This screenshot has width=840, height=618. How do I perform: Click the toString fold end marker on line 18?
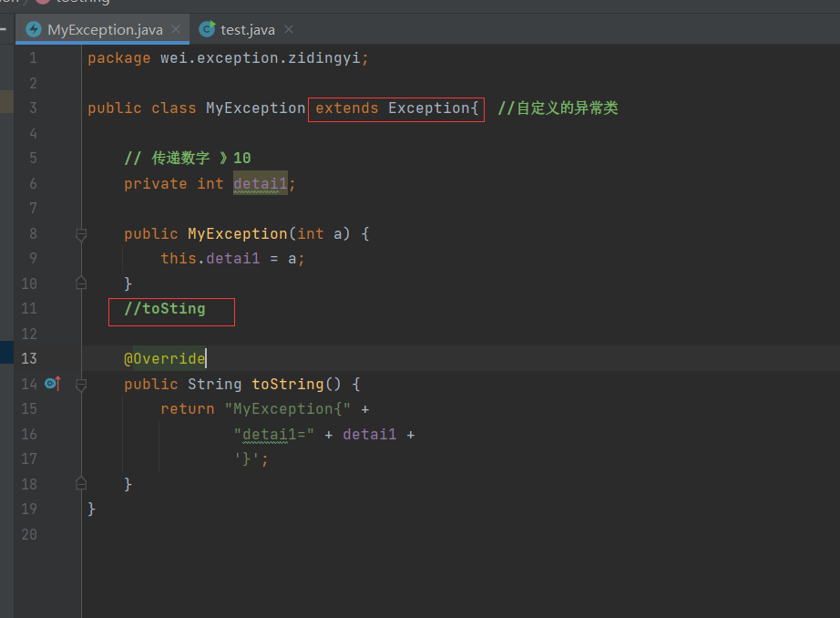[81, 483]
